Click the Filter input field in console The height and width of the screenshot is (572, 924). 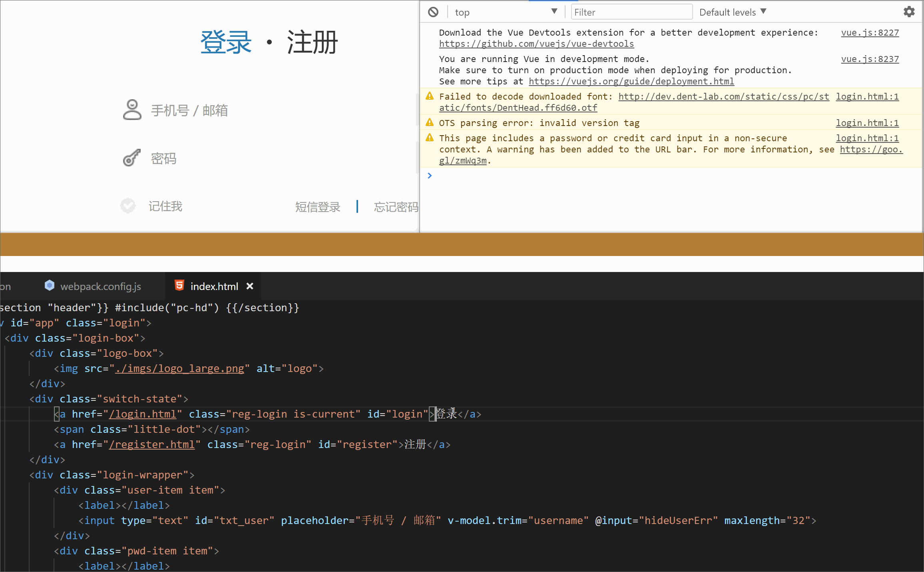coord(631,12)
